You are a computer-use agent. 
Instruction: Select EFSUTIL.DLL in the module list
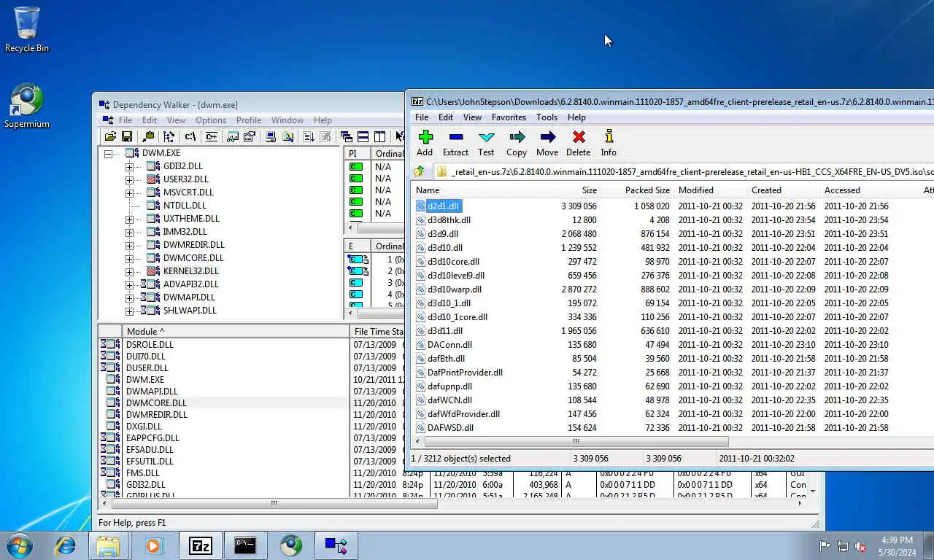pyautogui.click(x=150, y=462)
